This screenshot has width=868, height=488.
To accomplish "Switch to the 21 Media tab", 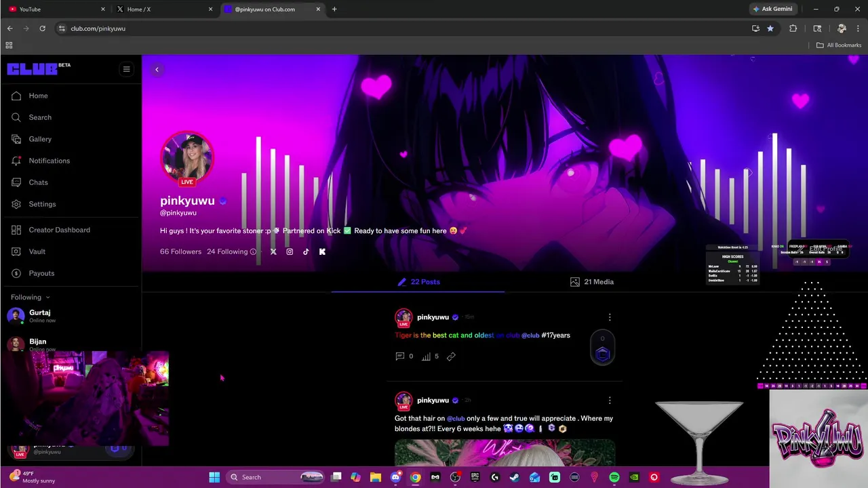I will pos(592,282).
